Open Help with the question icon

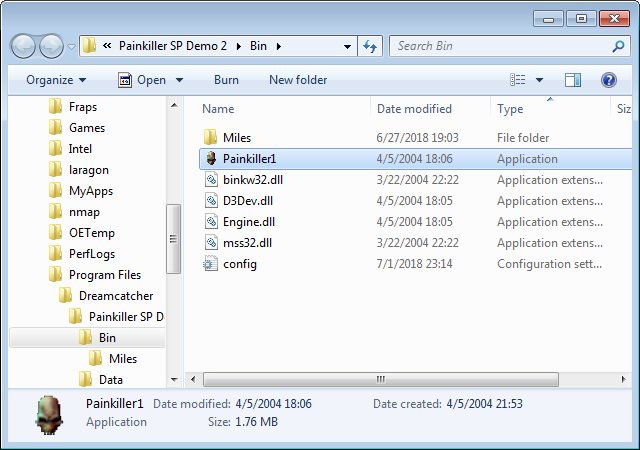[609, 80]
